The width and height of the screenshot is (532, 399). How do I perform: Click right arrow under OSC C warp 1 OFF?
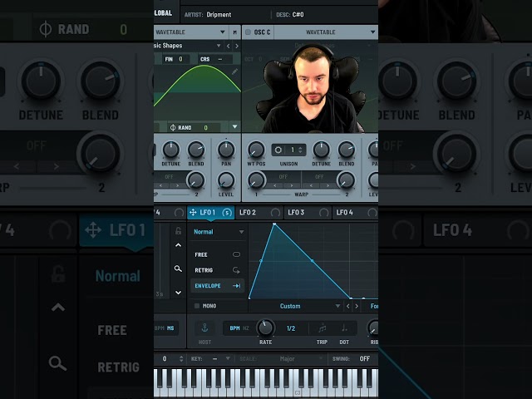[292, 185]
